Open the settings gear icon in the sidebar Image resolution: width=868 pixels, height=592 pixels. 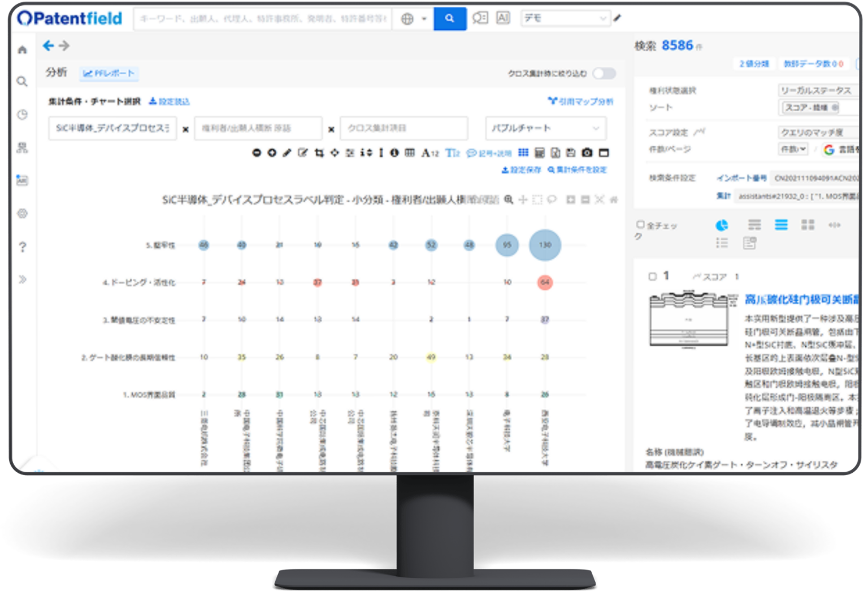(x=22, y=214)
